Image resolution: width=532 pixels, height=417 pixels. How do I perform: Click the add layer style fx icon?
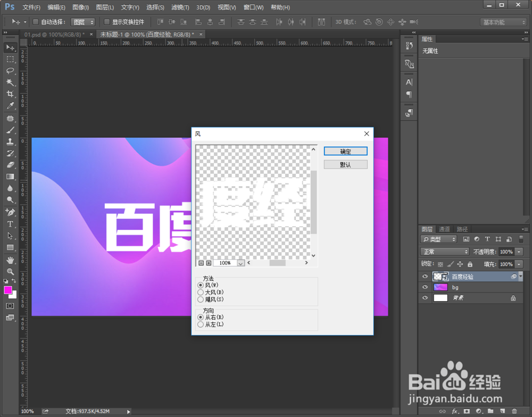pos(455,411)
